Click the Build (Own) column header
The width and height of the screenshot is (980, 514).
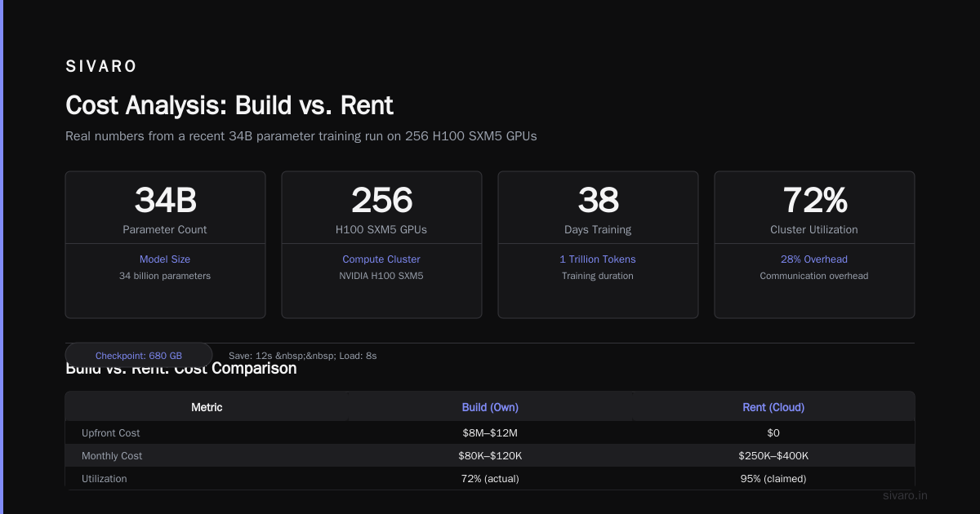coord(490,407)
